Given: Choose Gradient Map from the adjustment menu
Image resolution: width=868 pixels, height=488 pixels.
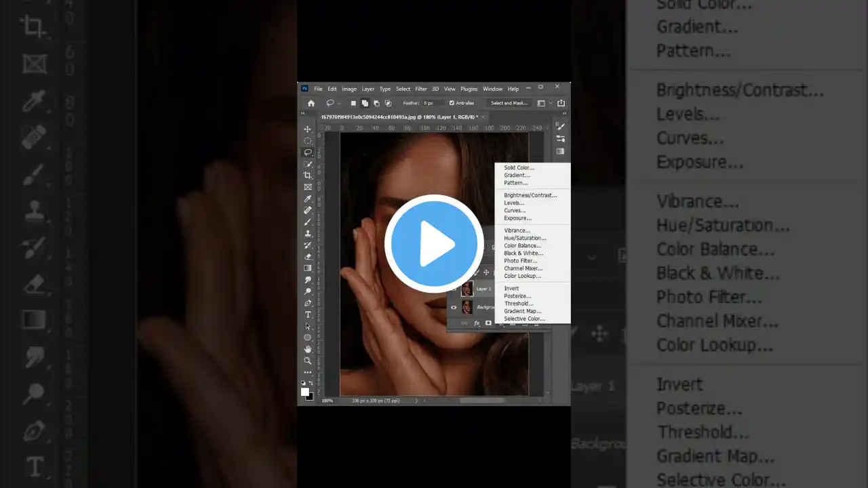Looking at the screenshot, I should point(524,311).
